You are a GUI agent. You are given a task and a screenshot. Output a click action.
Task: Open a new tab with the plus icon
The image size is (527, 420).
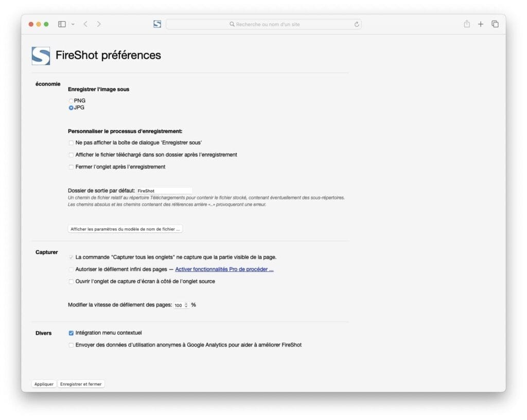point(481,24)
